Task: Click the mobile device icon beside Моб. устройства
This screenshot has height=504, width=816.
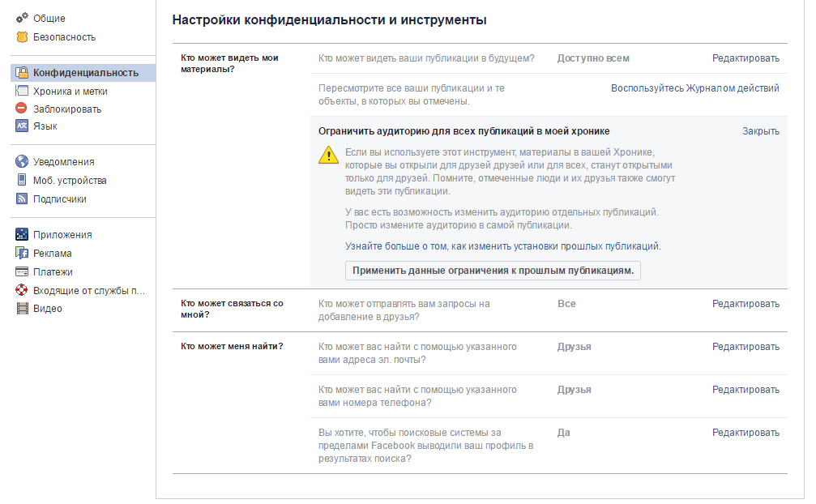Action: (x=22, y=181)
